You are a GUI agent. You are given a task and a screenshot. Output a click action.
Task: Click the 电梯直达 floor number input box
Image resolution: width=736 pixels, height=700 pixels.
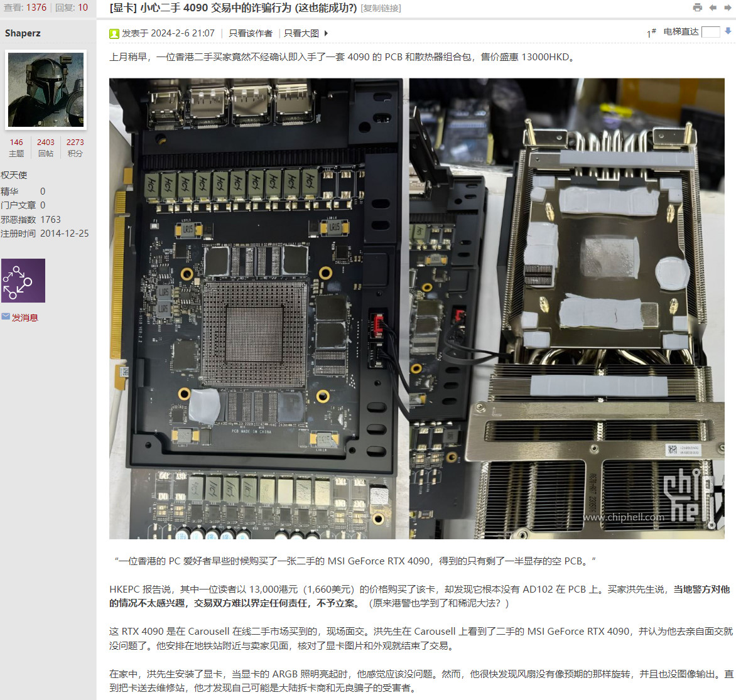pos(710,32)
